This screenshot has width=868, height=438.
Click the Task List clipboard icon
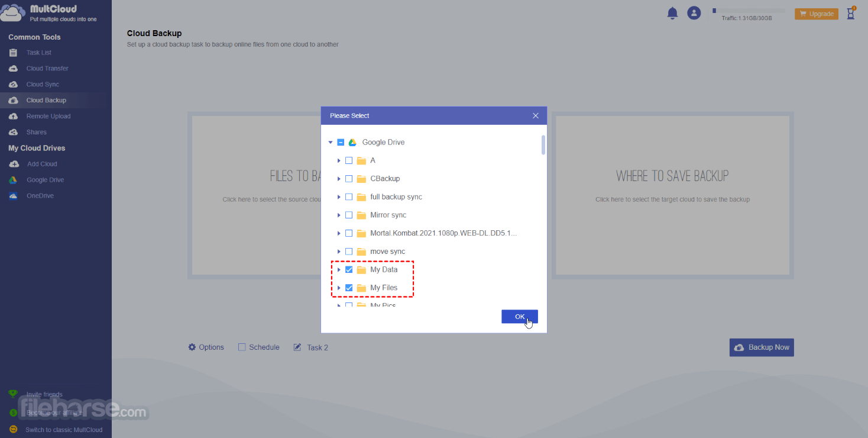13,53
